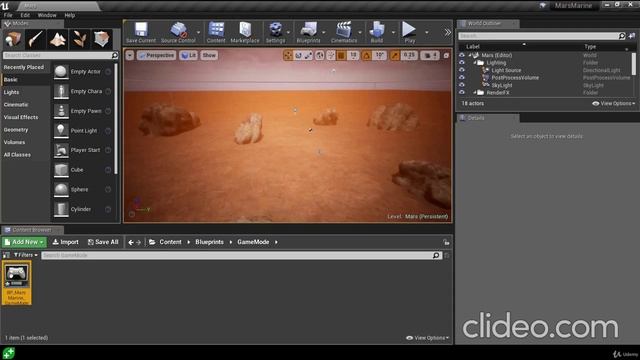Select the Empty Actor sphere icon

(61, 71)
